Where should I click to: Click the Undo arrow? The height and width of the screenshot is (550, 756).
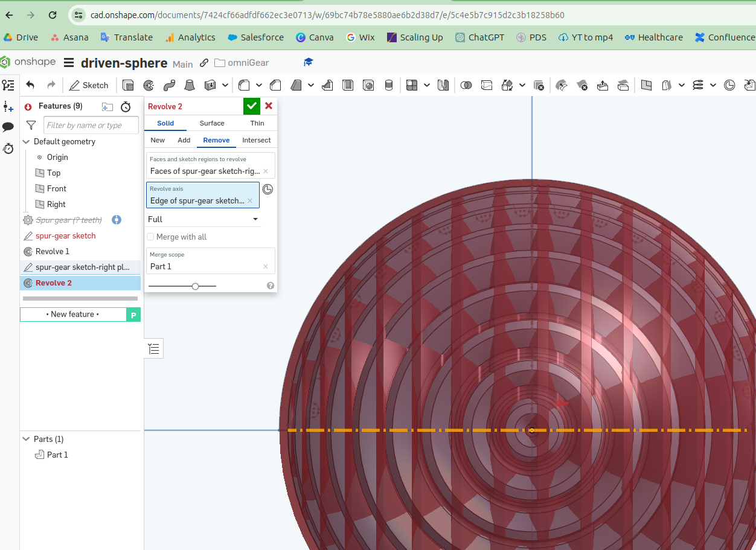[30, 85]
